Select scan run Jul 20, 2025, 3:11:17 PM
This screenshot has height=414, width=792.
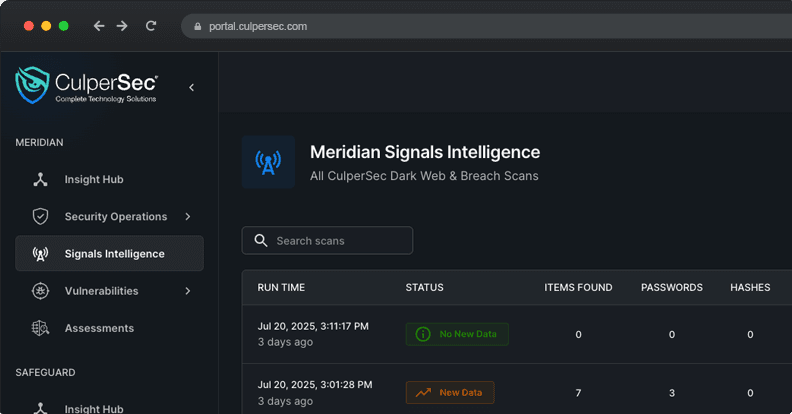pyautogui.click(x=313, y=326)
